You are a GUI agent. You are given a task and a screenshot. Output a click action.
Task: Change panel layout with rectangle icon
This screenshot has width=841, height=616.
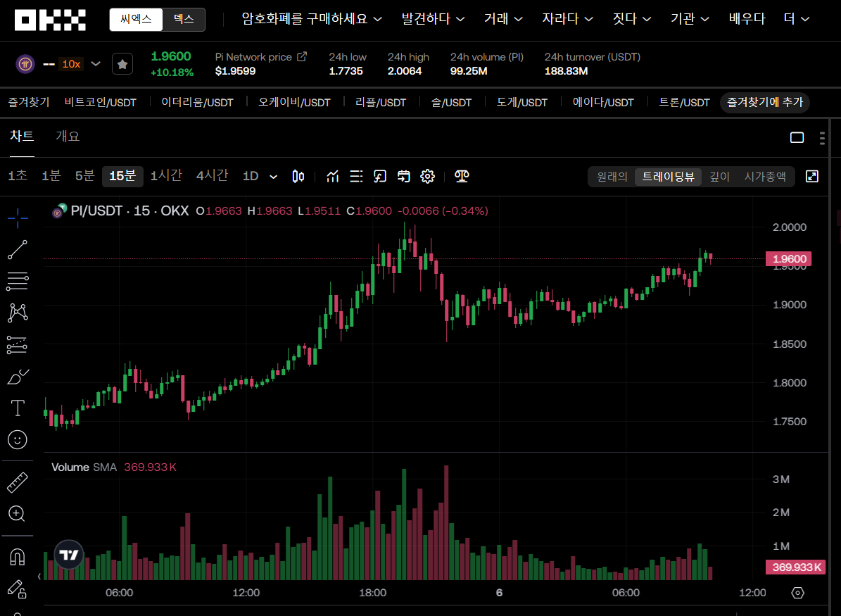tap(797, 137)
